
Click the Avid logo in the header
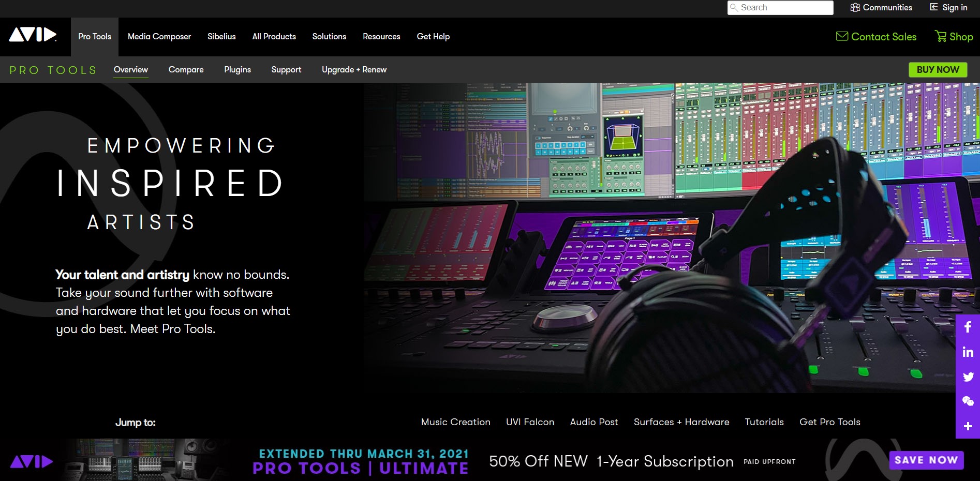pos(33,35)
